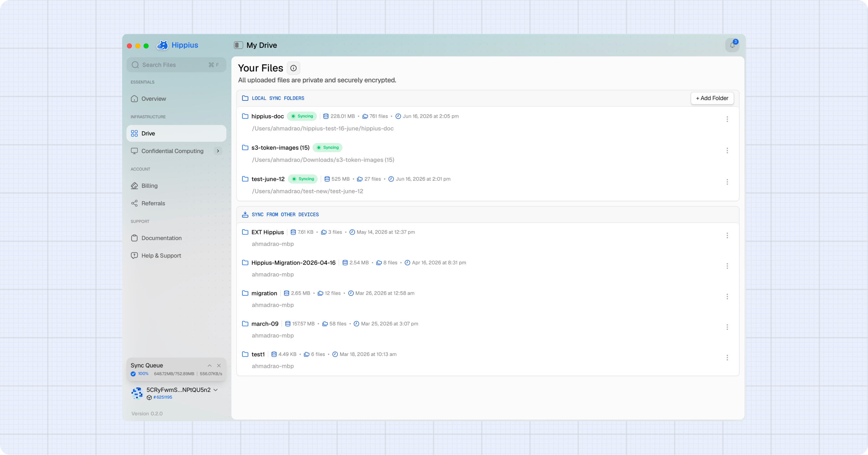Open the Overview page
This screenshot has width=868, height=455.
[176, 99]
